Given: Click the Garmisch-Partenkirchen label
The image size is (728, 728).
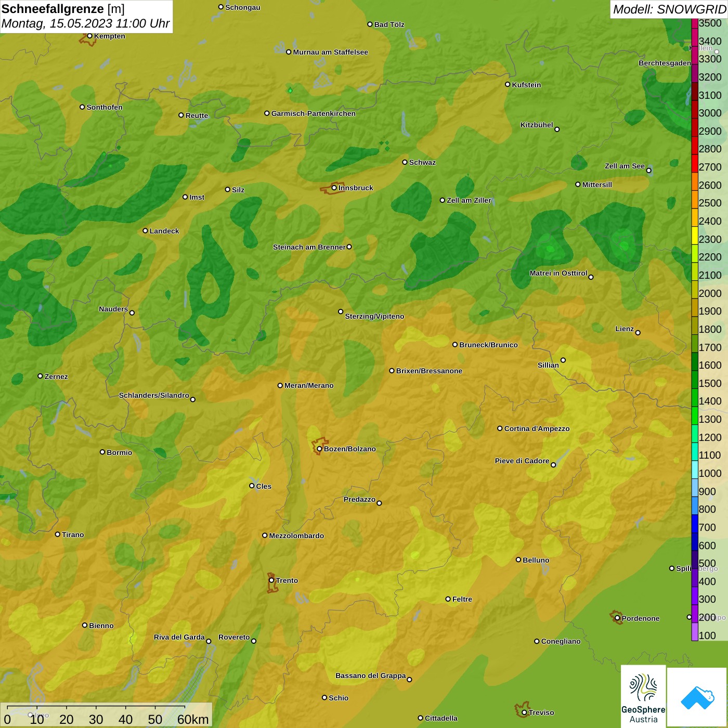Looking at the screenshot, I should point(313,113).
